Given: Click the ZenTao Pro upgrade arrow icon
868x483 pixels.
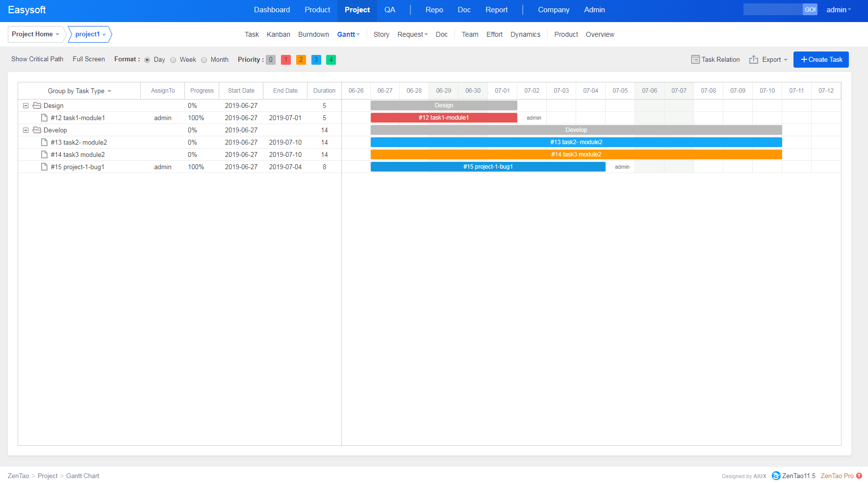Looking at the screenshot, I should pos(859,476).
